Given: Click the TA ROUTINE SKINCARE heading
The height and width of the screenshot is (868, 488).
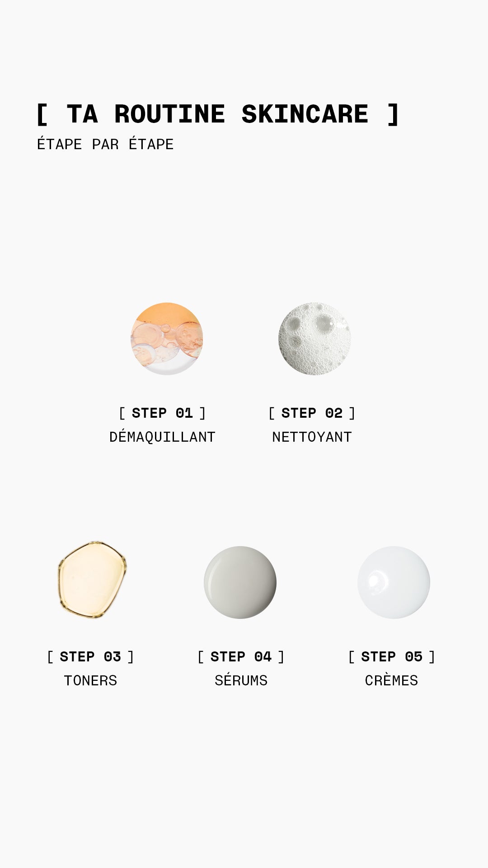Looking at the screenshot, I should pos(217,114).
